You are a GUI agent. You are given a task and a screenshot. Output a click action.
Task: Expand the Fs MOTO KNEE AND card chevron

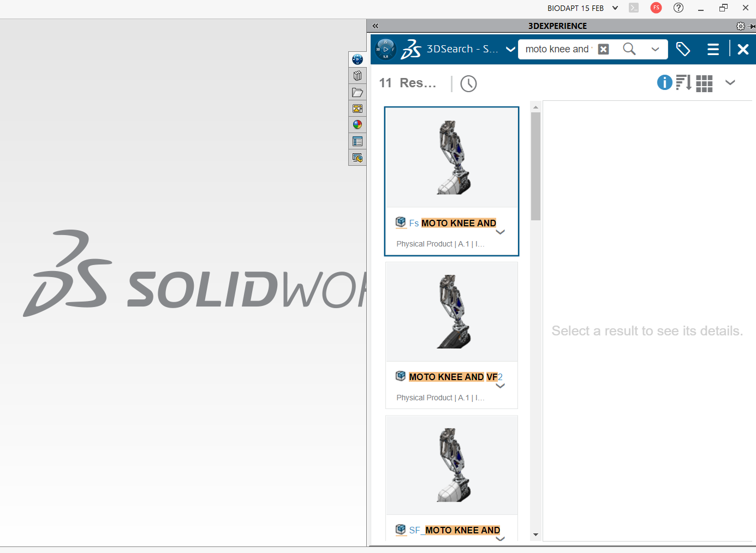pos(500,232)
